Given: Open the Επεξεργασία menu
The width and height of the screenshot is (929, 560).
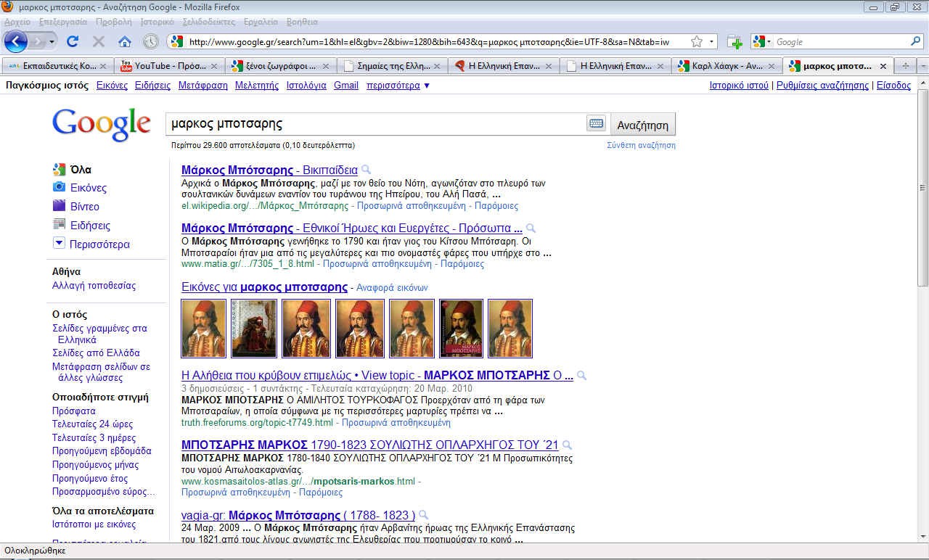Looking at the screenshot, I should pos(62,22).
